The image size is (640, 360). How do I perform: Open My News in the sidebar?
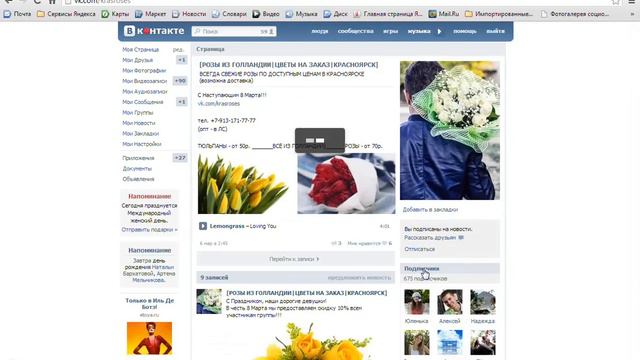[139, 123]
